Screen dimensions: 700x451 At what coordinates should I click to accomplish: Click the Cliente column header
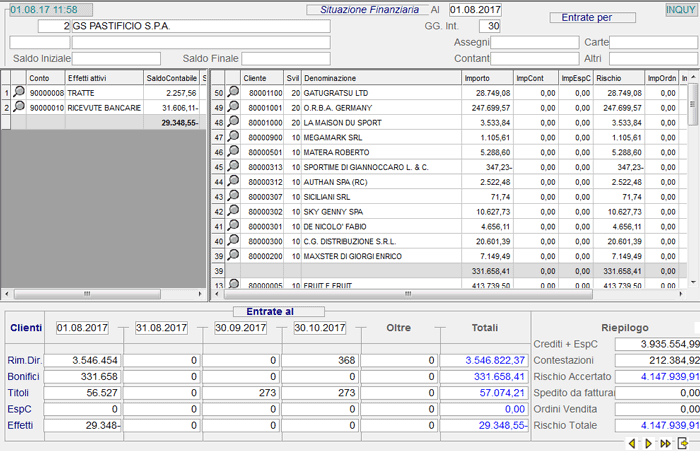(x=262, y=78)
